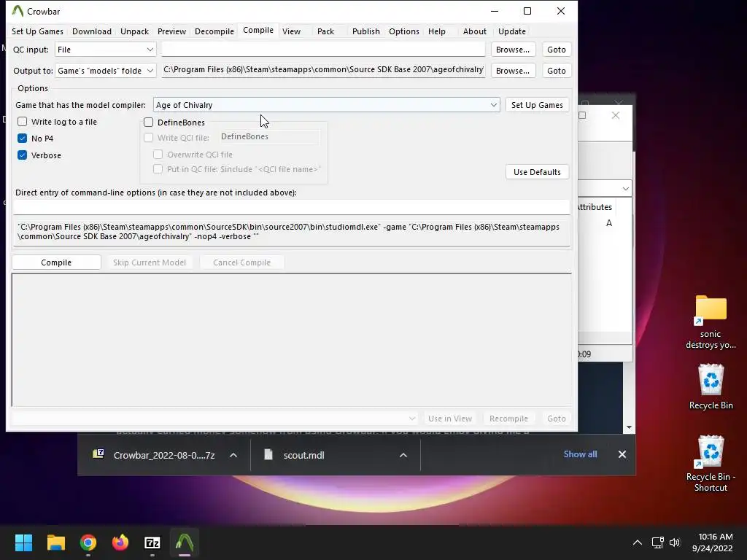Click the Use Defaults button
The height and width of the screenshot is (560, 747).
tap(537, 172)
